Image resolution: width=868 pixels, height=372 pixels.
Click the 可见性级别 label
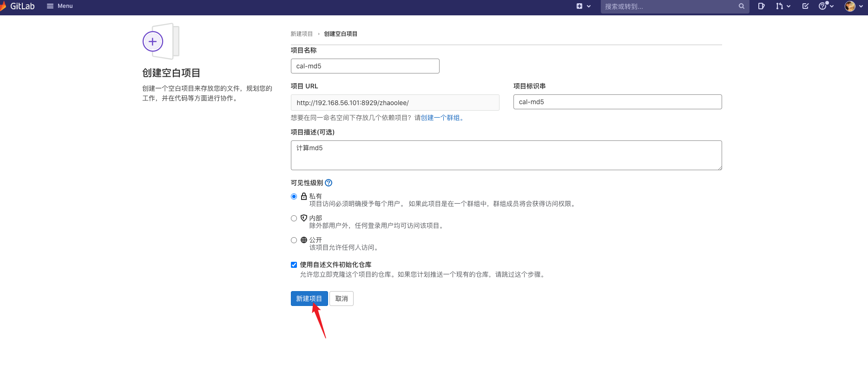pos(307,183)
